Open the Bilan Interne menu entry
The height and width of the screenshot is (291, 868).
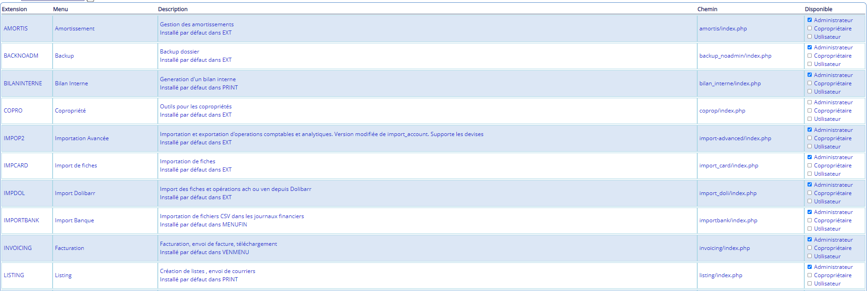[x=72, y=83]
